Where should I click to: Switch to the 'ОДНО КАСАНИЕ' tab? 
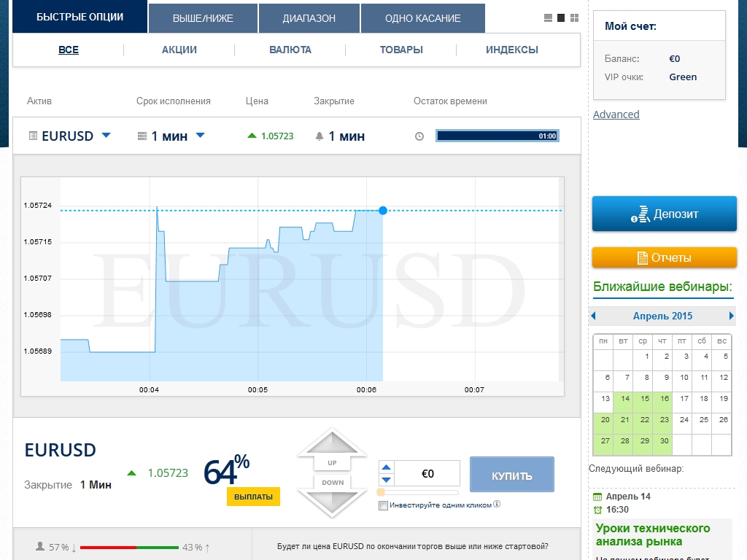tap(422, 18)
